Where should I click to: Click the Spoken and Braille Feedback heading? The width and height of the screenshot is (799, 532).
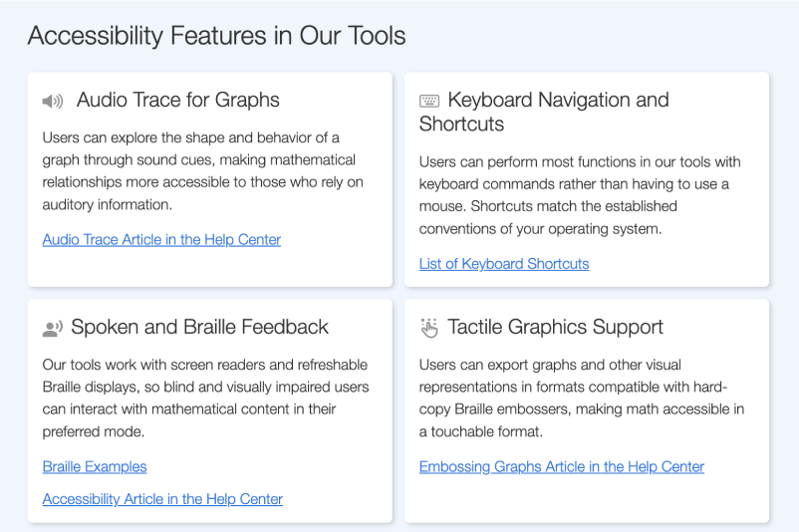coord(199,327)
